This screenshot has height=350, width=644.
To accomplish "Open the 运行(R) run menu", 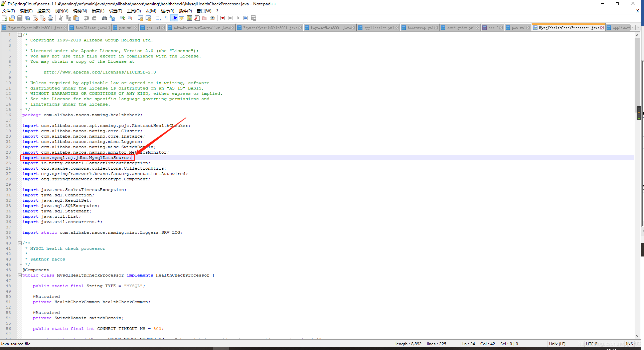I will (x=167, y=11).
